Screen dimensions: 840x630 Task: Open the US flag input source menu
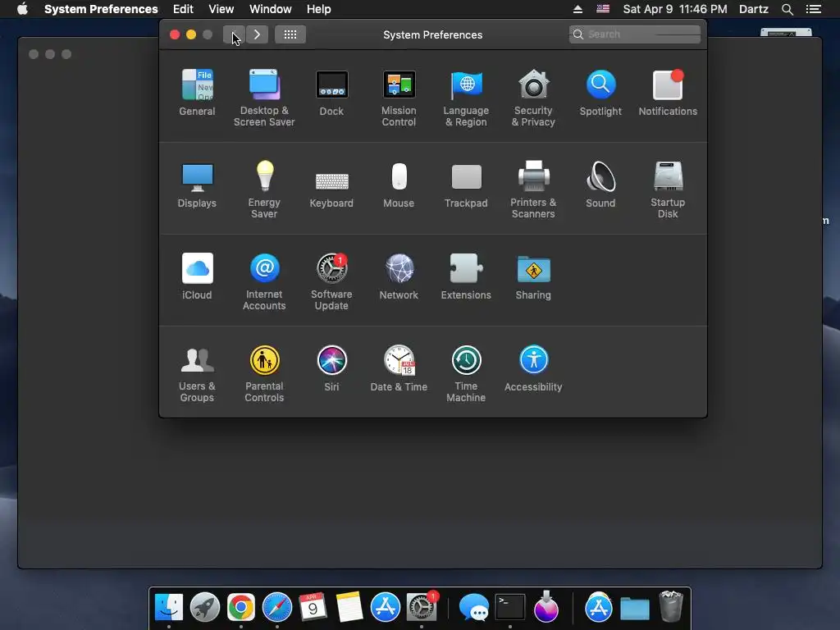[603, 9]
